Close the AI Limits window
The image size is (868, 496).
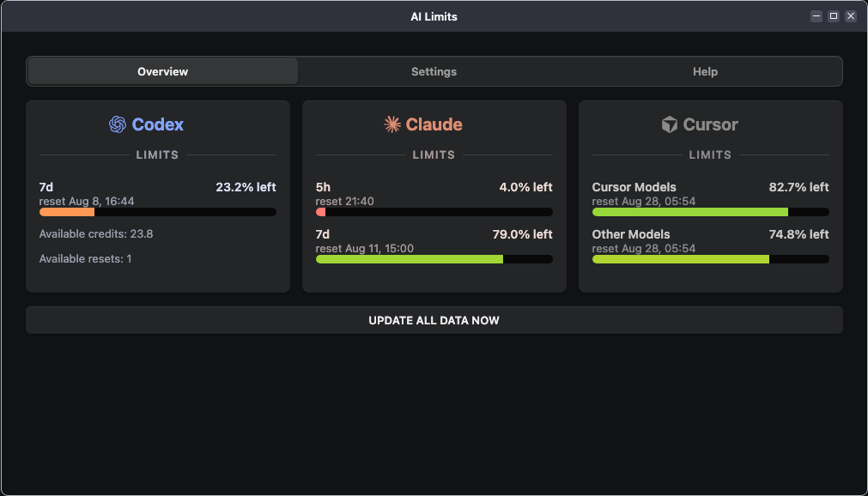point(851,16)
